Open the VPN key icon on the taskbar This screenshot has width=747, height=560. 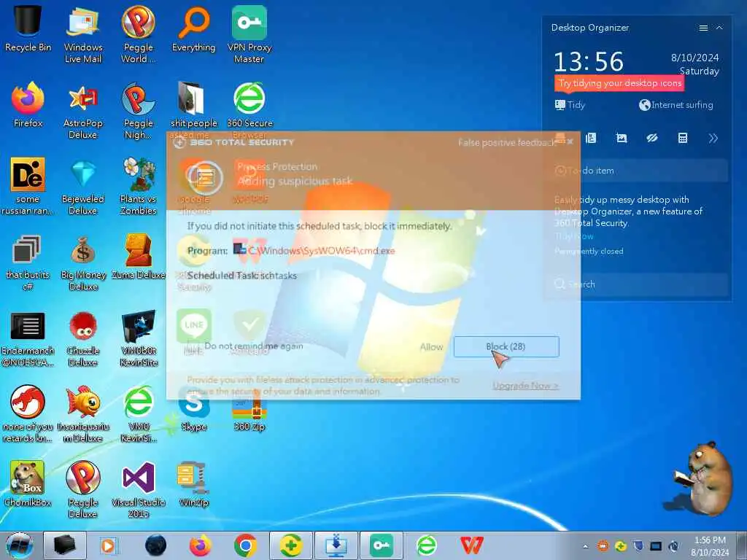(x=381, y=545)
